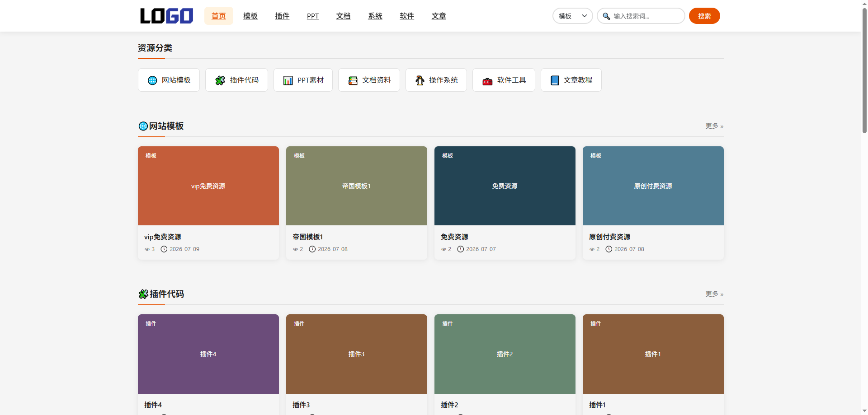Open 插件 navigation menu item
This screenshot has height=415, width=868.
click(282, 16)
